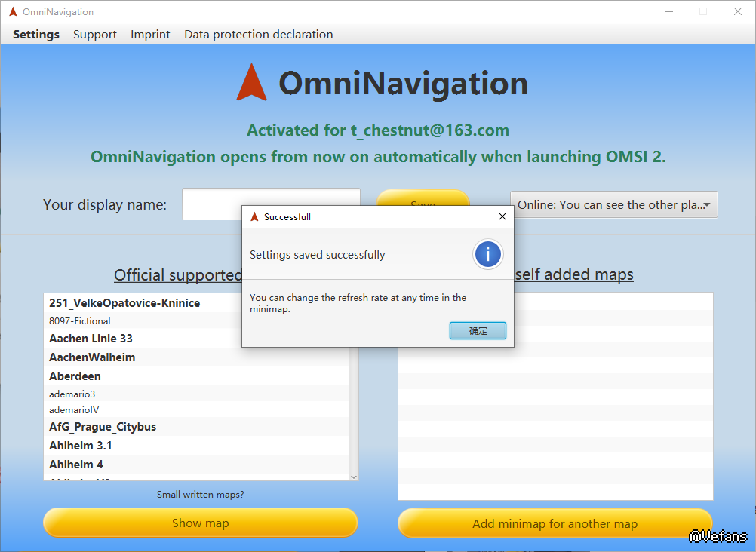
Task: Click the small arrow icon in the Successfull dialog title
Action: [254, 217]
